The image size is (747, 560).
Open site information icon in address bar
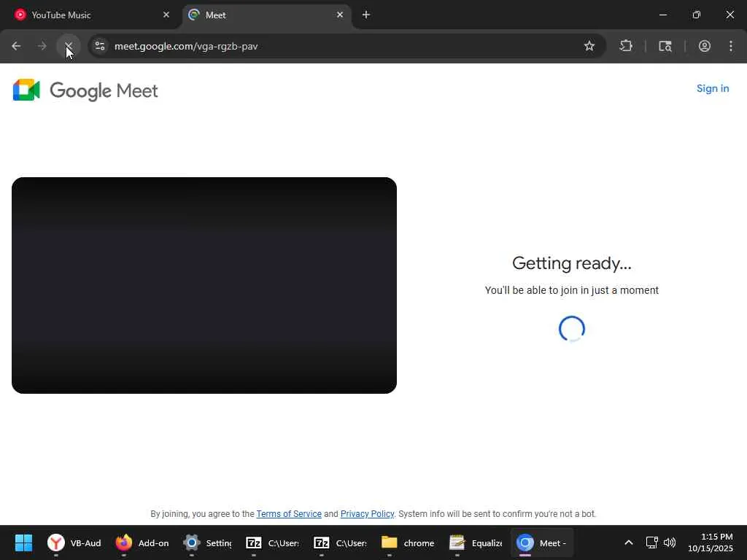pyautogui.click(x=100, y=46)
